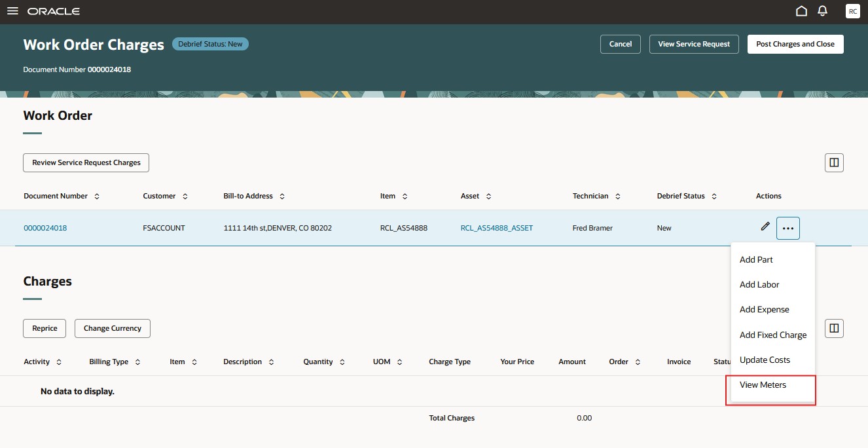Click the Work Order Charges page title

[x=94, y=45]
